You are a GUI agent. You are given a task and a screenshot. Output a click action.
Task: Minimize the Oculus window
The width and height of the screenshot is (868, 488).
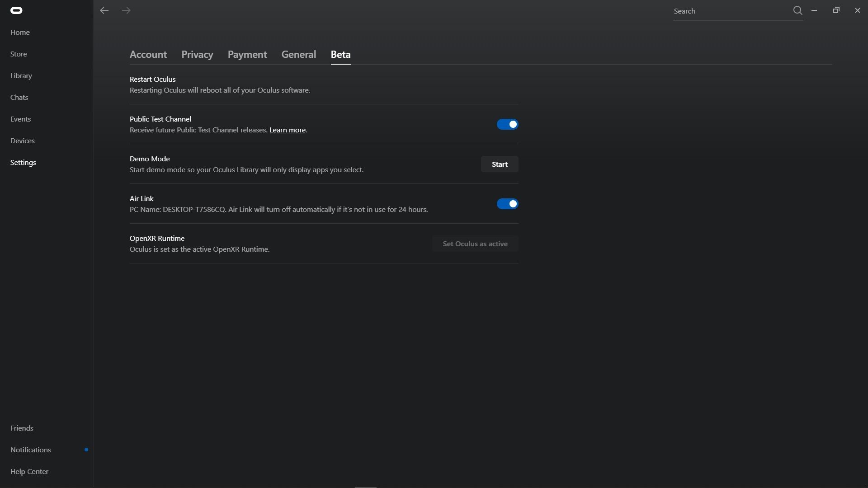click(814, 10)
